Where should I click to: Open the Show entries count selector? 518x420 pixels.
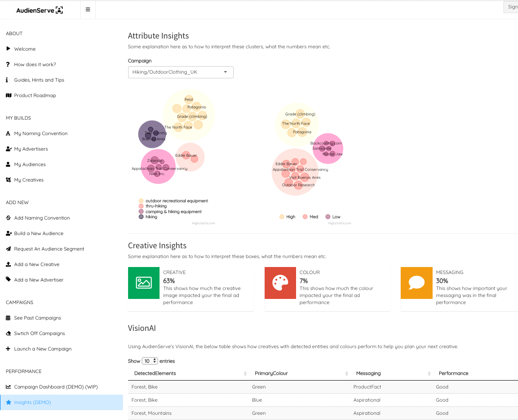pyautogui.click(x=150, y=361)
